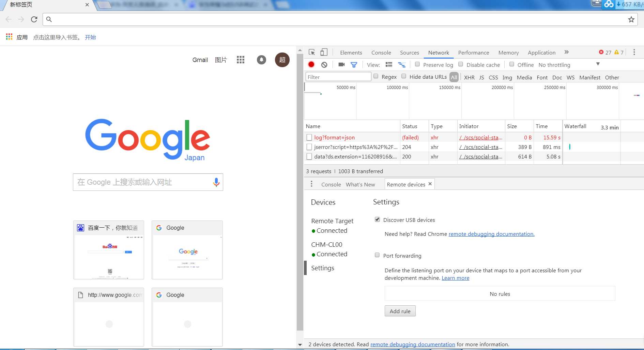Viewport: 644px width, 350px height.
Task: Open the Google account avatar
Action: tap(282, 60)
